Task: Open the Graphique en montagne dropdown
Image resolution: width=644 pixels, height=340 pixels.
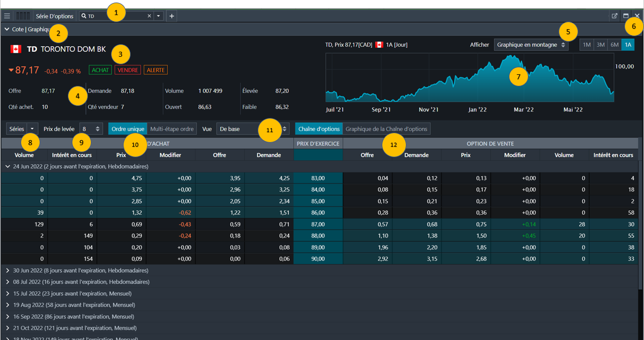Action: 531,45
